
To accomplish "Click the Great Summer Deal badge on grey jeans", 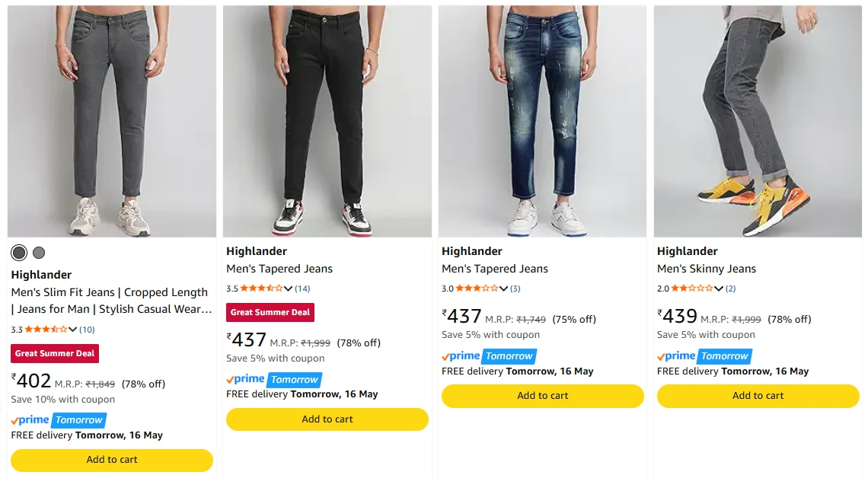I will [55, 353].
